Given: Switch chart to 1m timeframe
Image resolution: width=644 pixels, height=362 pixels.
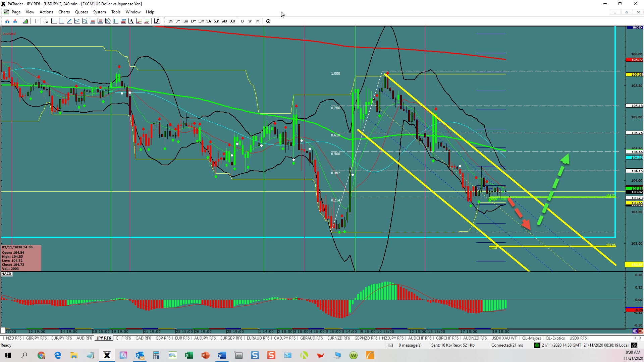Looking at the screenshot, I should tap(170, 21).
